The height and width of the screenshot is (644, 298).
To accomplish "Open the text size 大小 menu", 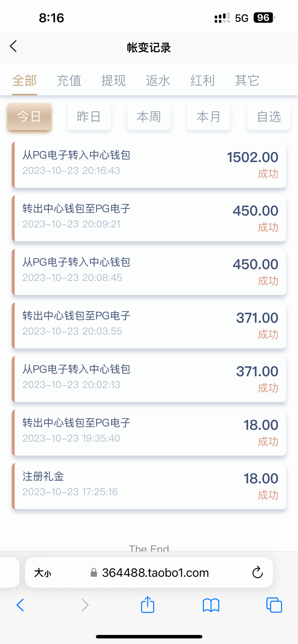I will click(42, 573).
